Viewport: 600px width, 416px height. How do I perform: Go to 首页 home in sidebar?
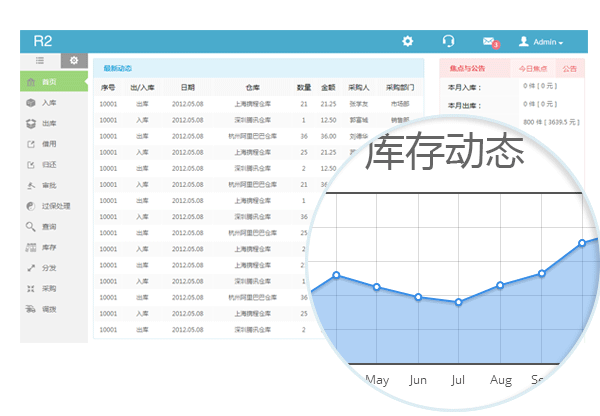pyautogui.click(x=54, y=82)
